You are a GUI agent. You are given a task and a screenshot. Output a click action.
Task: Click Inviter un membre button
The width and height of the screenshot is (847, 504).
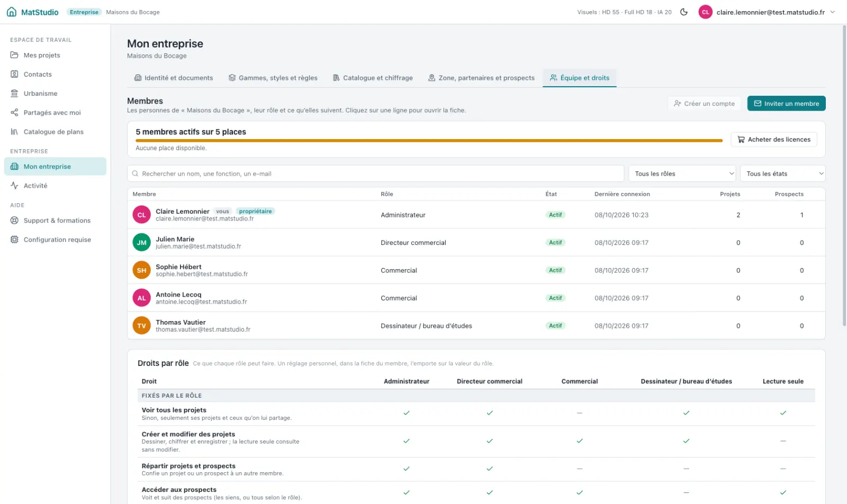[786, 104]
